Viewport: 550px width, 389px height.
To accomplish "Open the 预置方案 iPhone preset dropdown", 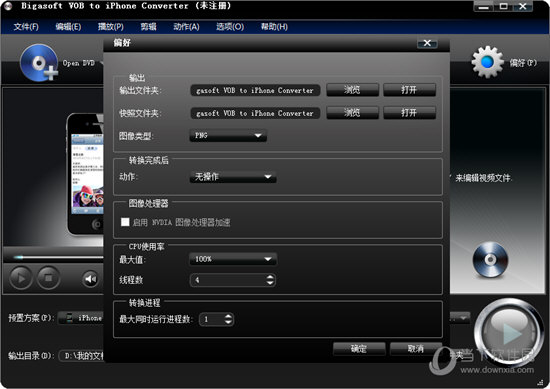I will click(81, 318).
